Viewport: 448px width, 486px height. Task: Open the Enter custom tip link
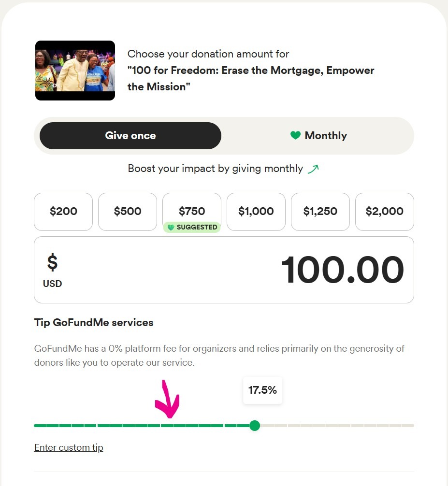pos(69,448)
